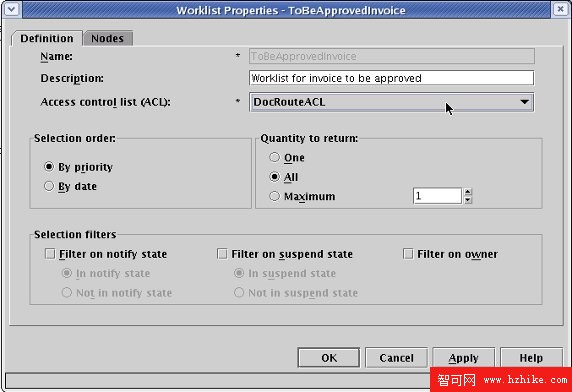Select Not in suspend state option
The height and width of the screenshot is (392, 572).
point(239,292)
